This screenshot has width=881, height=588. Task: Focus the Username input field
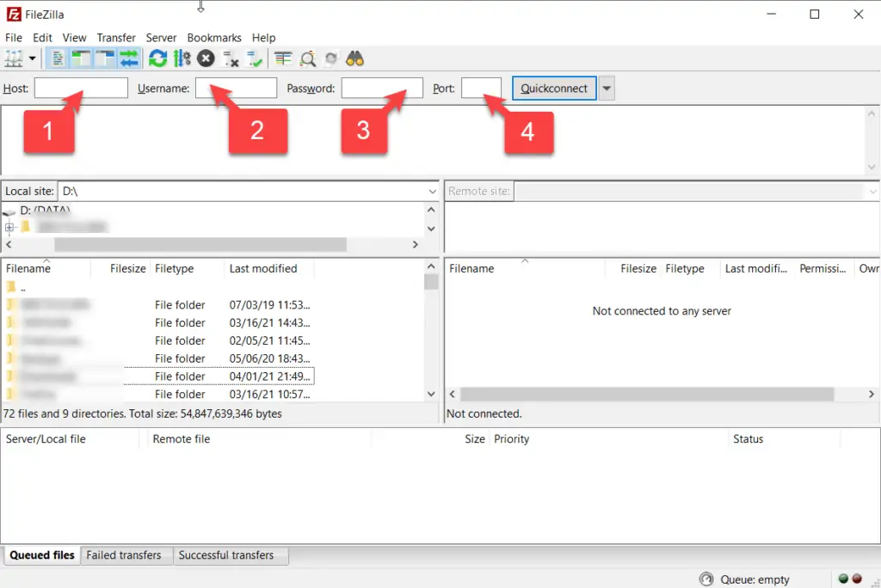click(x=236, y=89)
